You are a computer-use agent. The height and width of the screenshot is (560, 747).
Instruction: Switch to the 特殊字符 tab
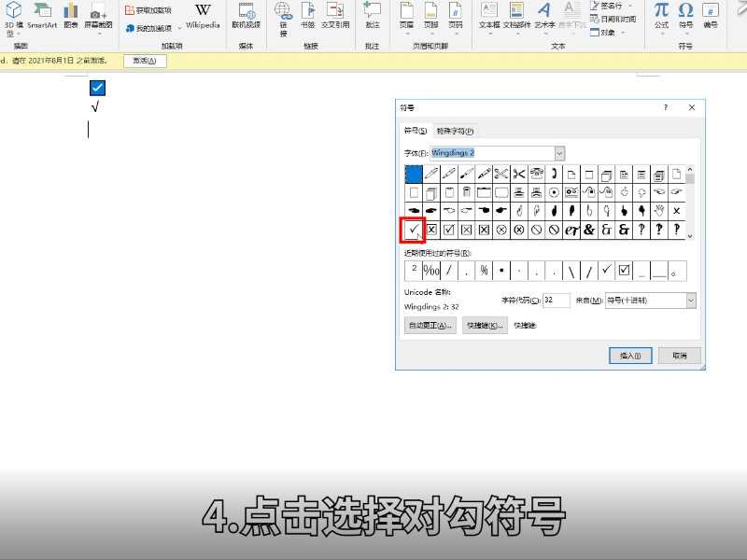pyautogui.click(x=455, y=132)
